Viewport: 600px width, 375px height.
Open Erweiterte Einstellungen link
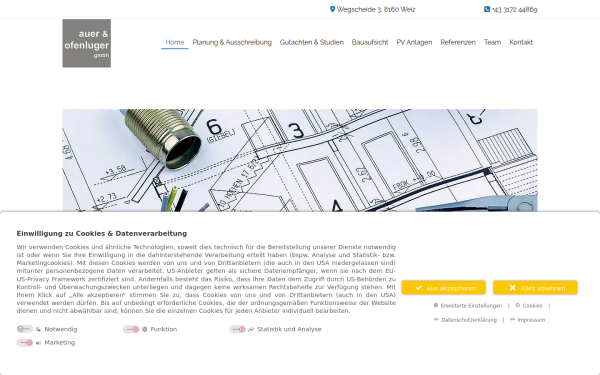coord(471,306)
